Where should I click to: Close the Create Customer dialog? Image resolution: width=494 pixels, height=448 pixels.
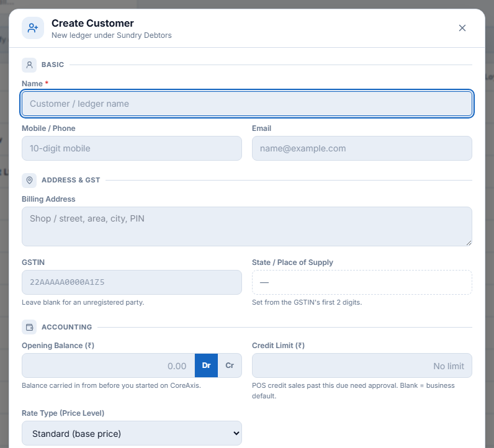(x=462, y=28)
